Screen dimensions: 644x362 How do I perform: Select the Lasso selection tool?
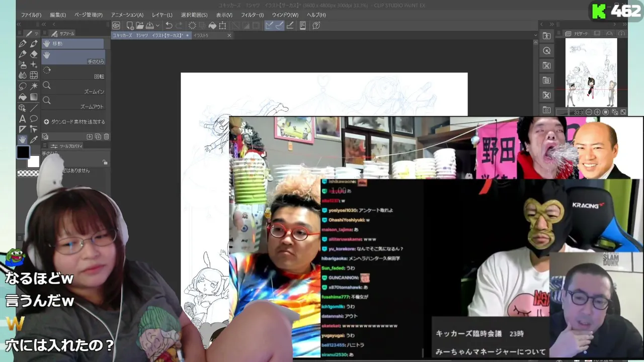click(23, 86)
